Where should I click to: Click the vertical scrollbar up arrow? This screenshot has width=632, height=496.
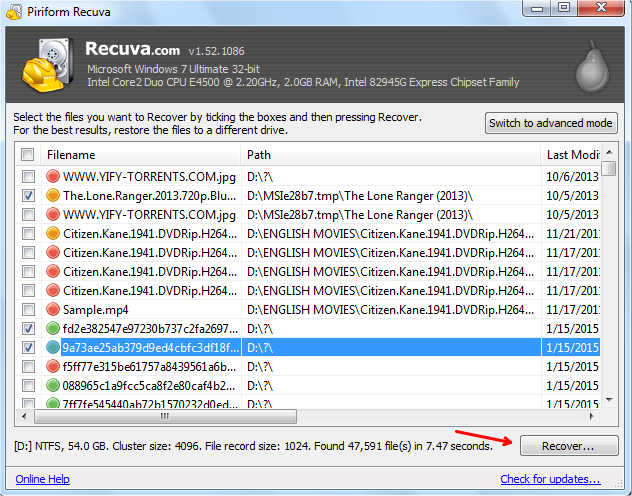click(609, 152)
